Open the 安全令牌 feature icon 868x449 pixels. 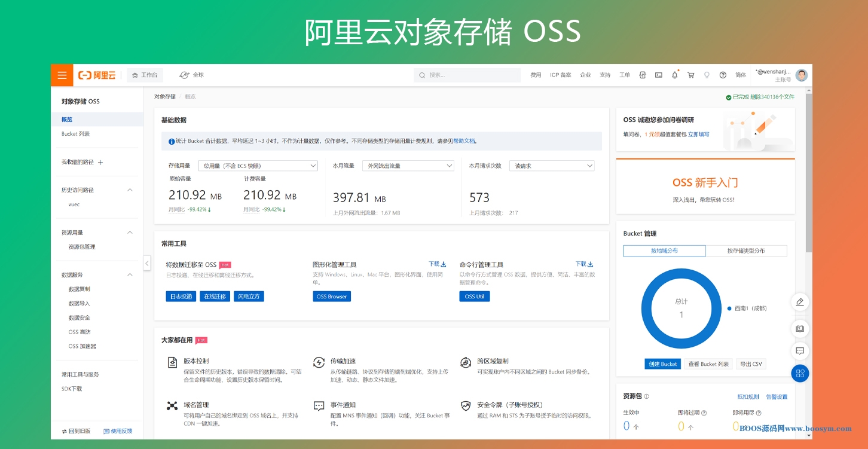click(x=466, y=406)
